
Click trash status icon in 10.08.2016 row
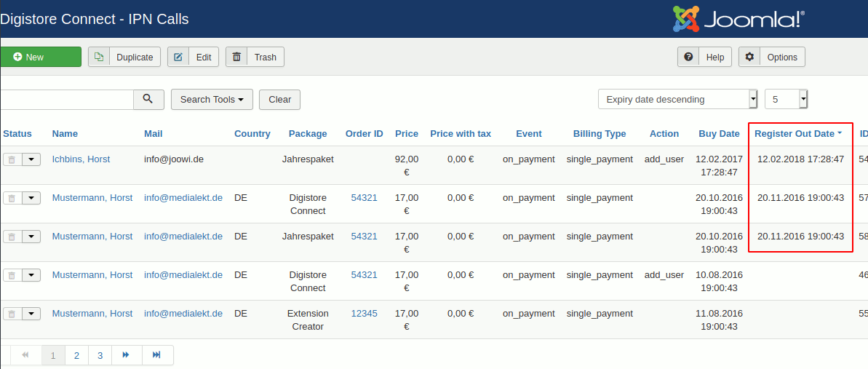12,275
